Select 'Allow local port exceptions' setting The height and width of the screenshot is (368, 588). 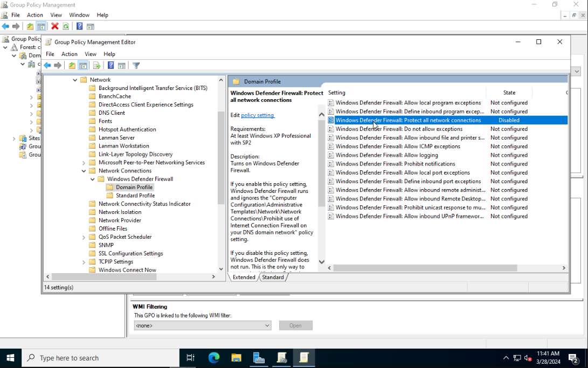(x=403, y=173)
